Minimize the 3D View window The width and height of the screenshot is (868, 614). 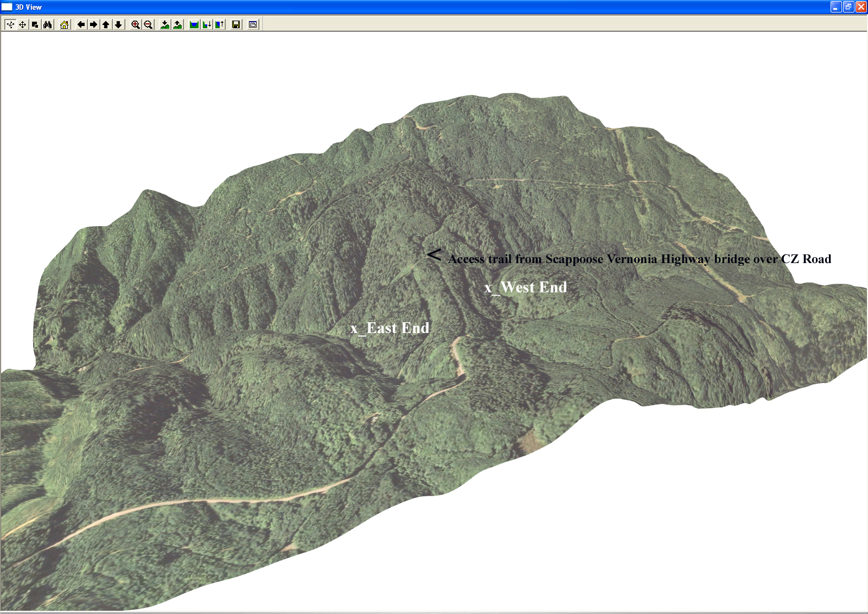click(836, 7)
